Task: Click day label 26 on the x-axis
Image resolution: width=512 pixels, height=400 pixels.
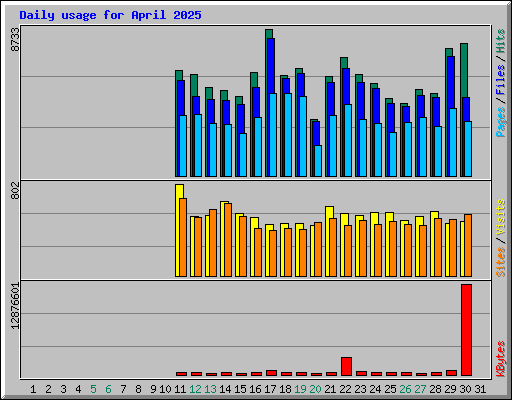Action: [405, 389]
